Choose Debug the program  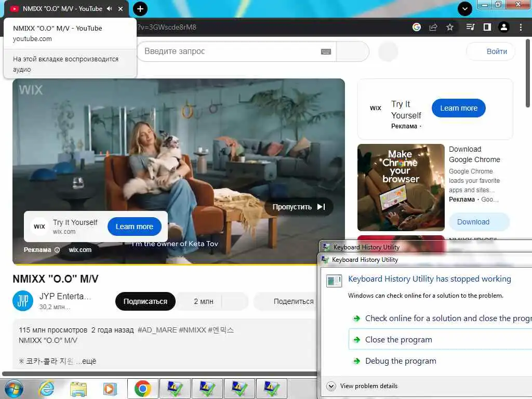click(440, 361)
